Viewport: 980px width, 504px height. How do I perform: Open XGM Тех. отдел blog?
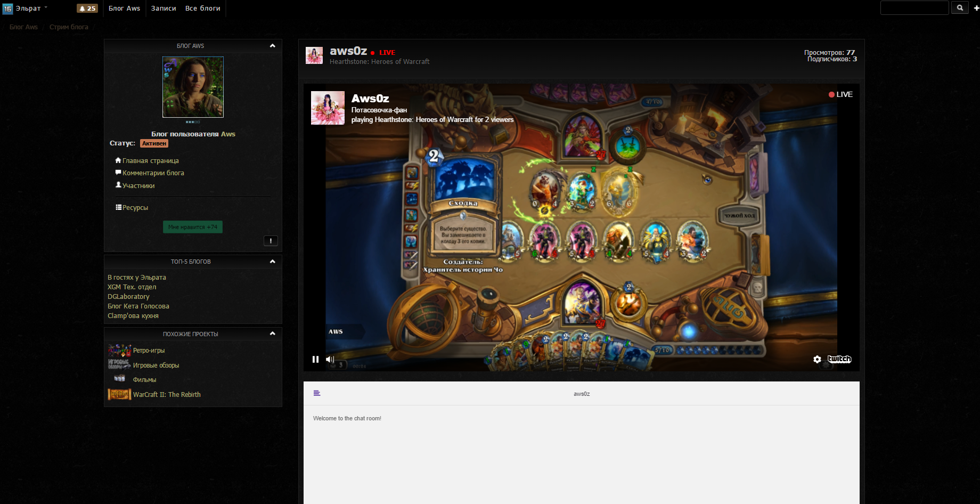pos(132,287)
